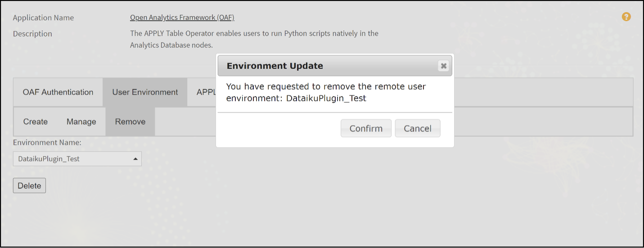Select the User Environment tab
Screen dimensions: 644x248
(x=145, y=92)
